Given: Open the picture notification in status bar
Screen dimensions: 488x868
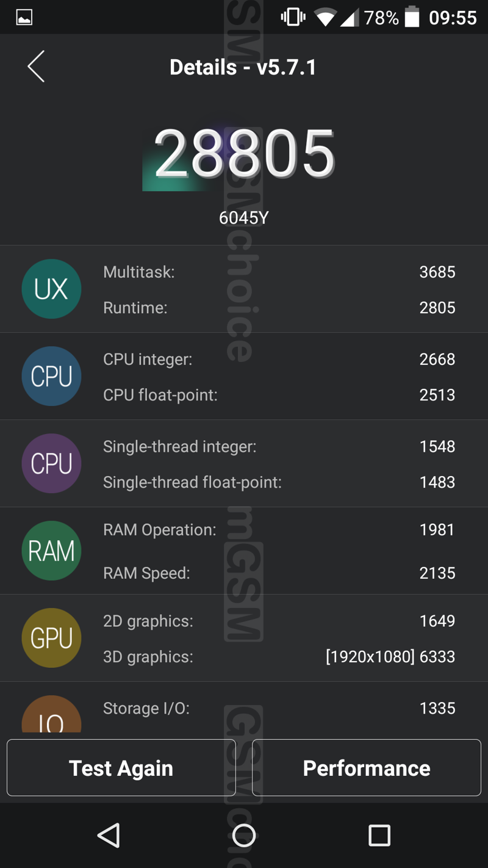Looking at the screenshot, I should click(24, 17).
